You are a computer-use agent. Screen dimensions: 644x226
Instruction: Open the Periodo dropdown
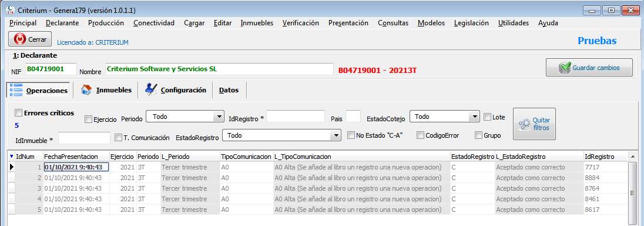tap(185, 117)
